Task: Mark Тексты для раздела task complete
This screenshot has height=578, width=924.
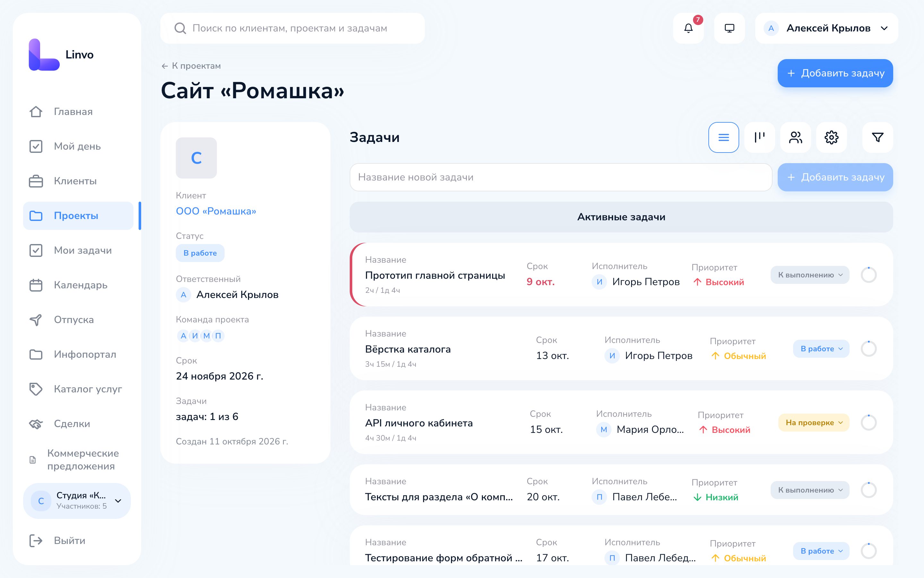Action: (868, 490)
